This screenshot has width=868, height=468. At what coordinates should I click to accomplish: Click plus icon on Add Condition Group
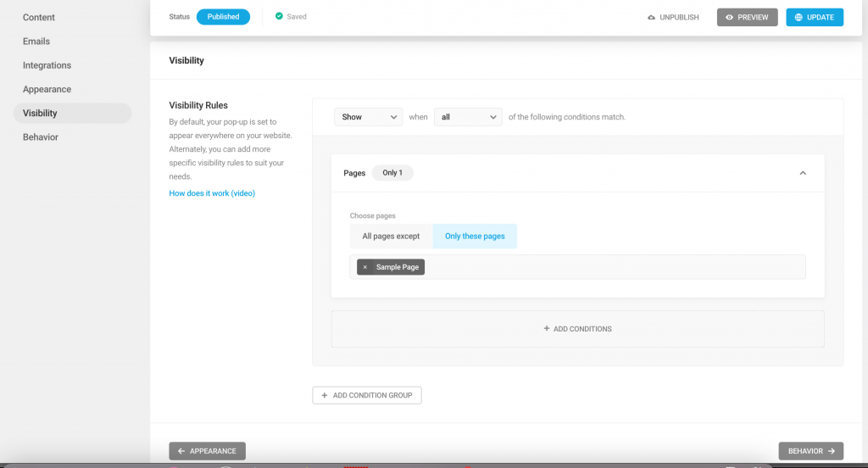pyautogui.click(x=325, y=395)
